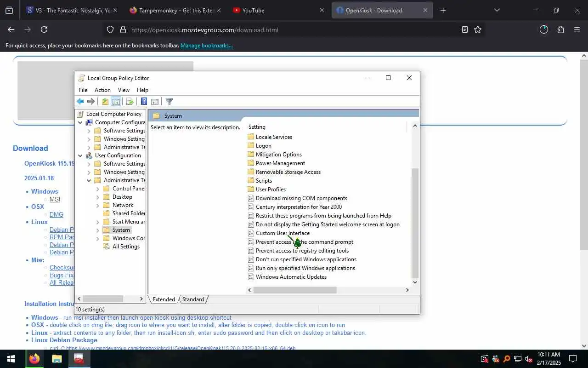
Task: Go up one level using folder toolbar icon
Action: click(105, 102)
